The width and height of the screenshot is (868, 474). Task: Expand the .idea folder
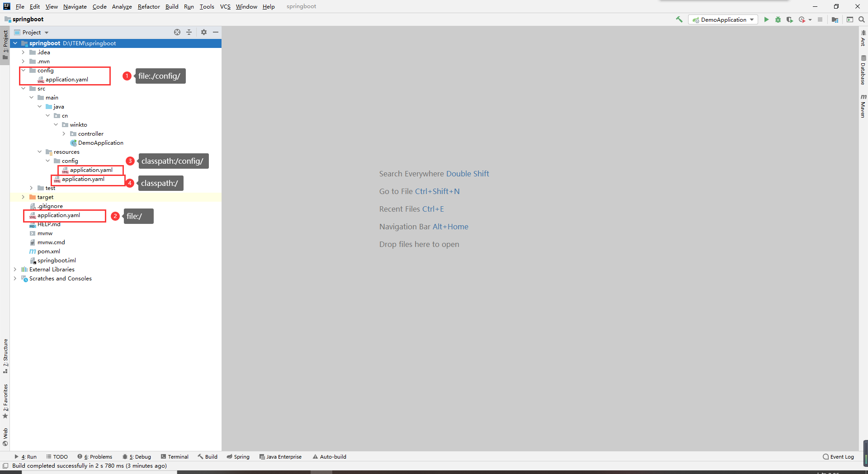click(x=23, y=52)
